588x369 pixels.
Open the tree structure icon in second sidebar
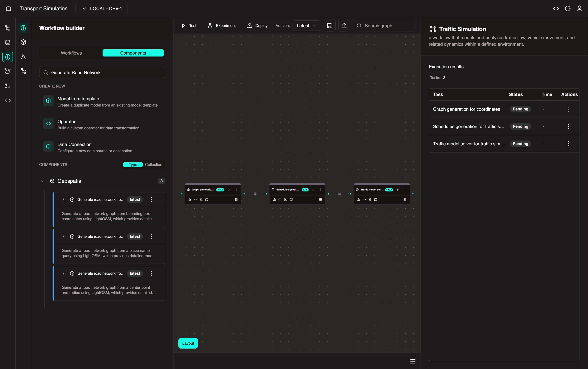(23, 71)
